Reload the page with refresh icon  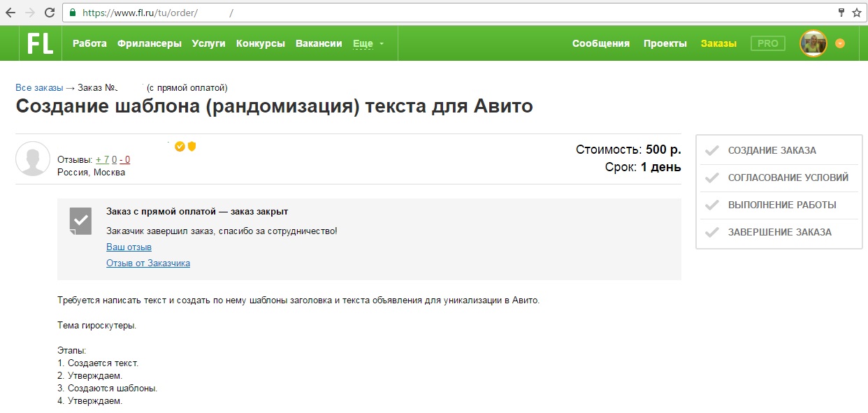pyautogui.click(x=50, y=13)
